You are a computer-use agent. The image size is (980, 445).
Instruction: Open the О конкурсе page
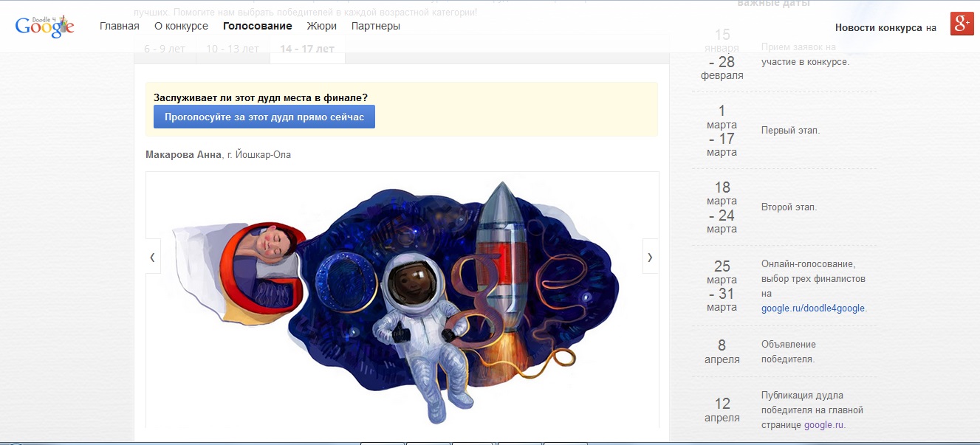coord(181,27)
